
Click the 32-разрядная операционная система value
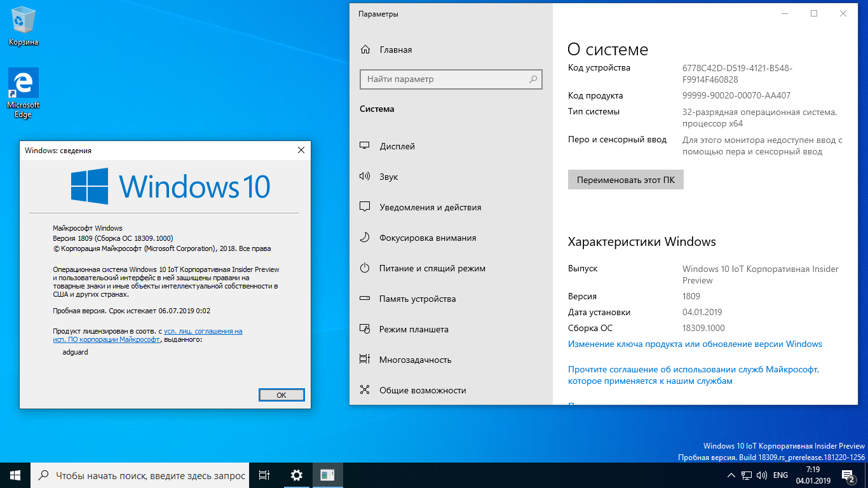[x=760, y=118]
